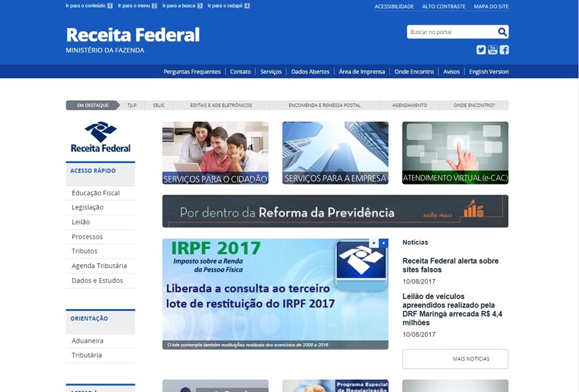Select the Agendamento highlight tab
579x392 pixels.
pyautogui.click(x=409, y=105)
